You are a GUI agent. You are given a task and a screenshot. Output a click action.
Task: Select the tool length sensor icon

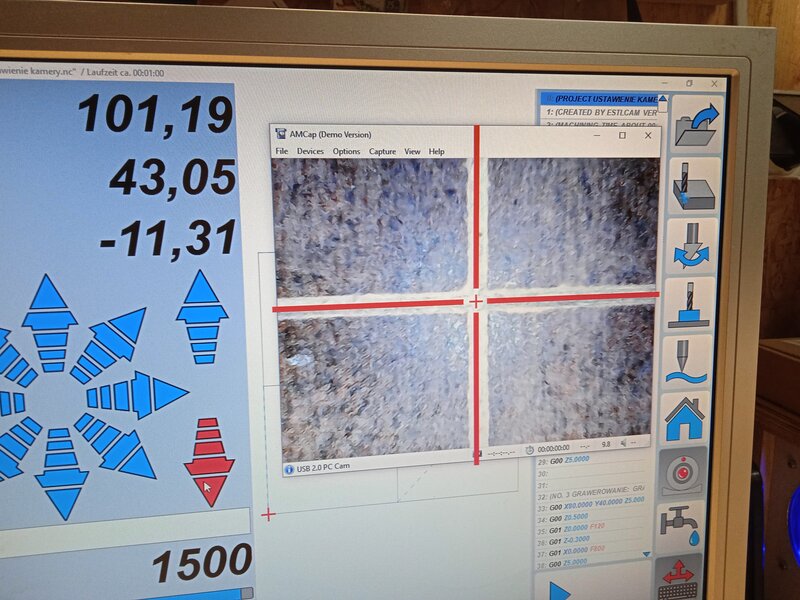(690, 304)
